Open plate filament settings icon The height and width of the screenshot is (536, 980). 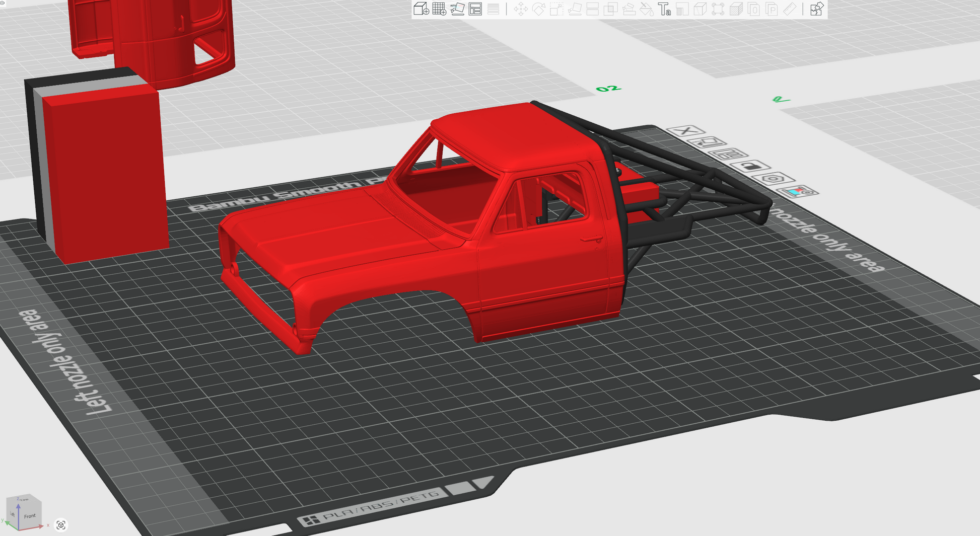pos(797,192)
